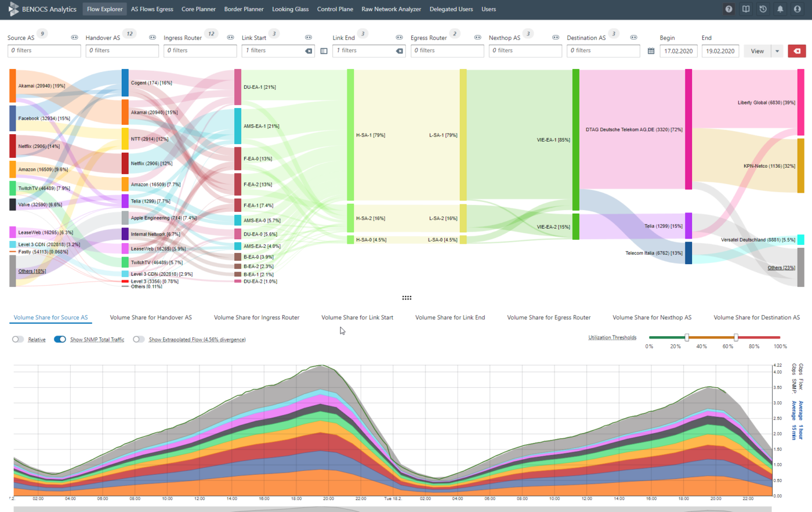Click the lower utilization threshold slider handle
Screen dimensions: 812x512
[687, 337]
